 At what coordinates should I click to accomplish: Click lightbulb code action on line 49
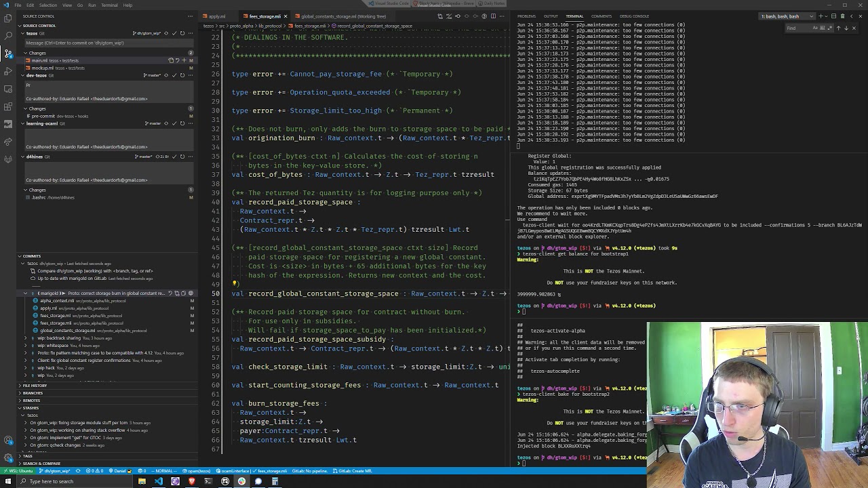coord(235,284)
